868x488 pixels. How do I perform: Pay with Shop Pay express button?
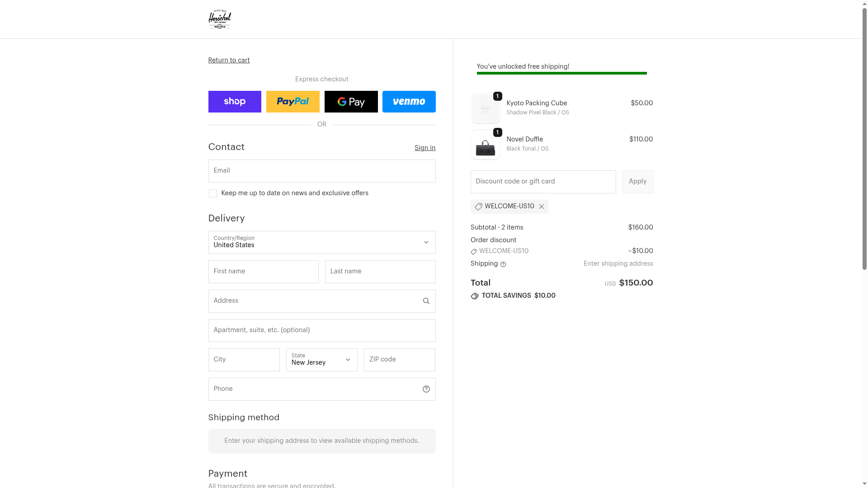[235, 102]
